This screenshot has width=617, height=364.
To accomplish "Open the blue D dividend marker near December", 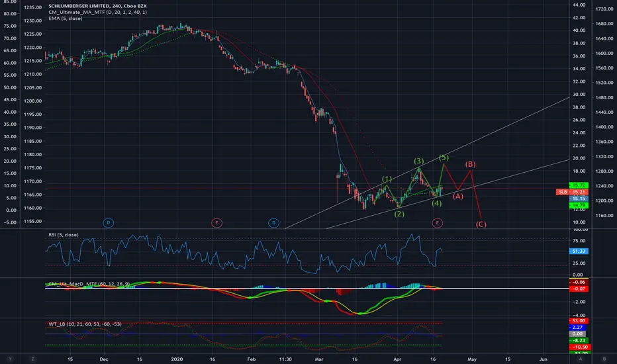I will pyautogui.click(x=108, y=223).
